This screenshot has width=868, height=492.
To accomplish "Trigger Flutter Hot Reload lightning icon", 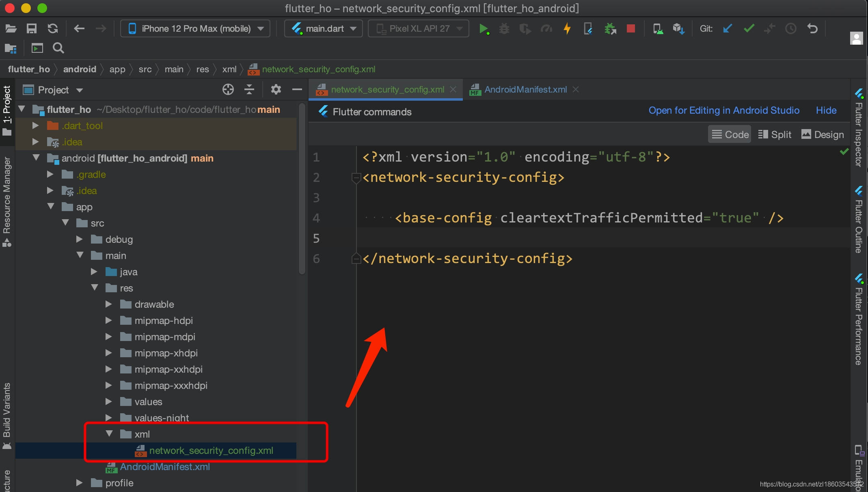I will 567,29.
